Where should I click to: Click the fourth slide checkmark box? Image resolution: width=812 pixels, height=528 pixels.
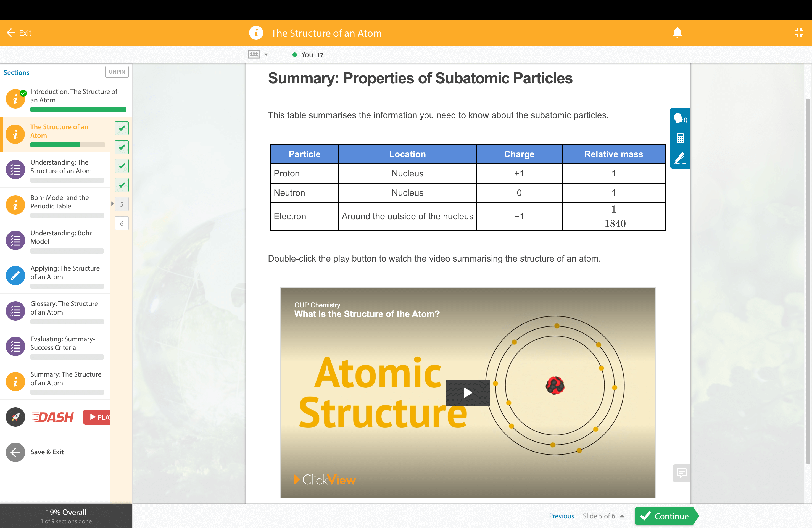122,185
